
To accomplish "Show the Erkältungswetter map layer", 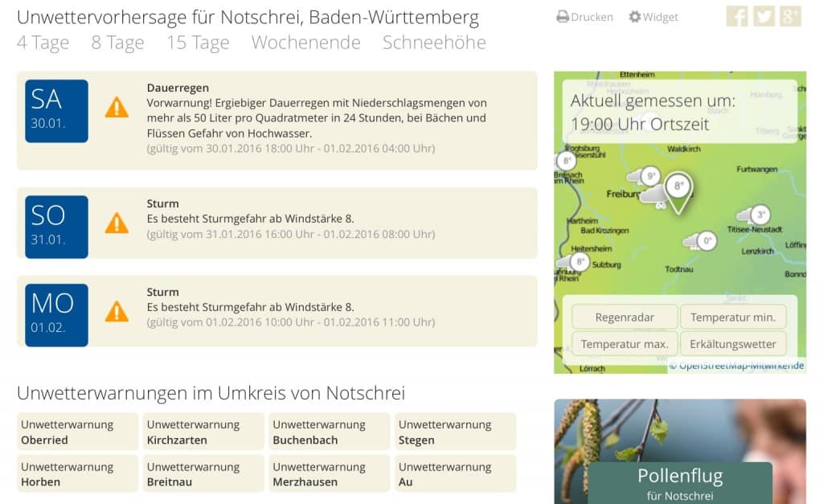I will 733,344.
